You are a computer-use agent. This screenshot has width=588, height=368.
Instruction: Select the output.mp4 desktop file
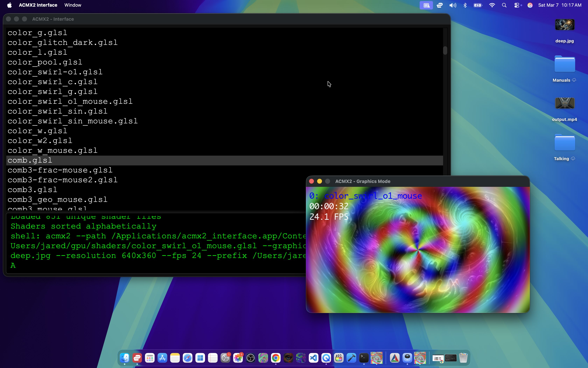(x=565, y=109)
